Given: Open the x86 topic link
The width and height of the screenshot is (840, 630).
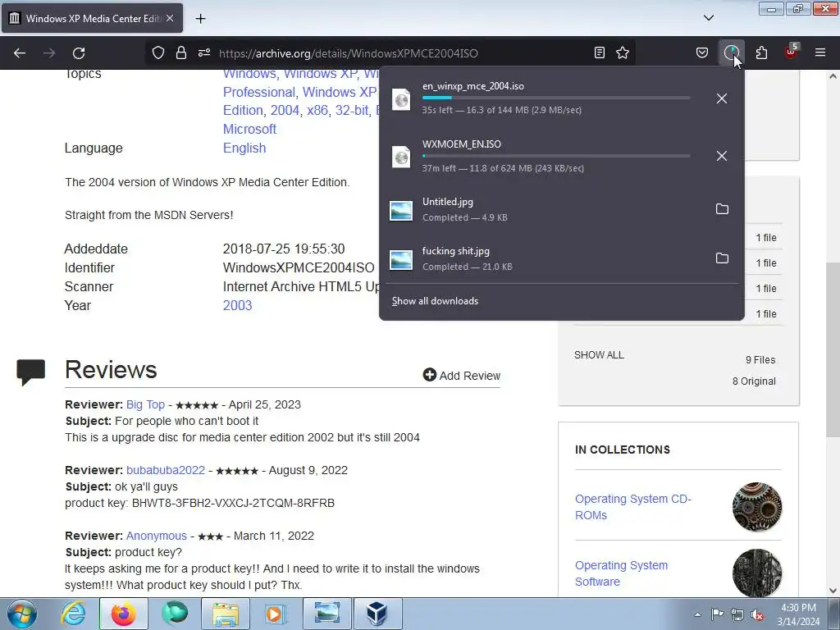Looking at the screenshot, I should tap(317, 111).
